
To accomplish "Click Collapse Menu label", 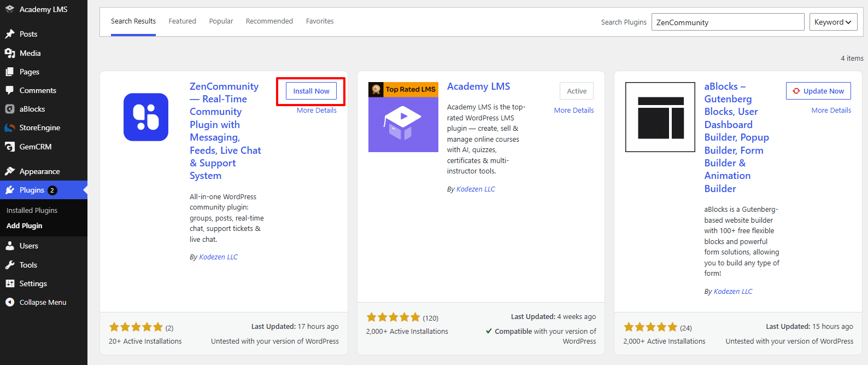I will (43, 302).
